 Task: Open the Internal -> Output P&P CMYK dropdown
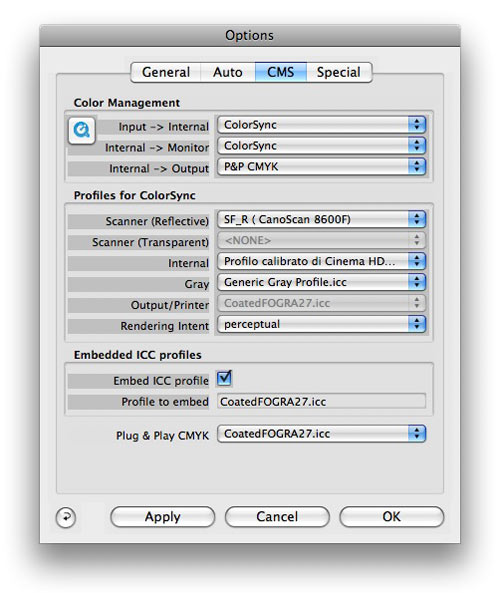pyautogui.click(x=321, y=167)
